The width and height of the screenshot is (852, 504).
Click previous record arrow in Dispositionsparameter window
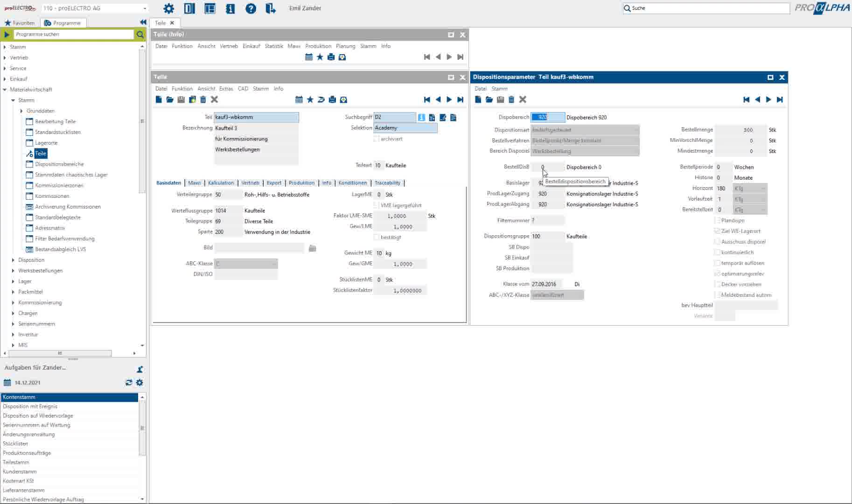pyautogui.click(x=757, y=99)
